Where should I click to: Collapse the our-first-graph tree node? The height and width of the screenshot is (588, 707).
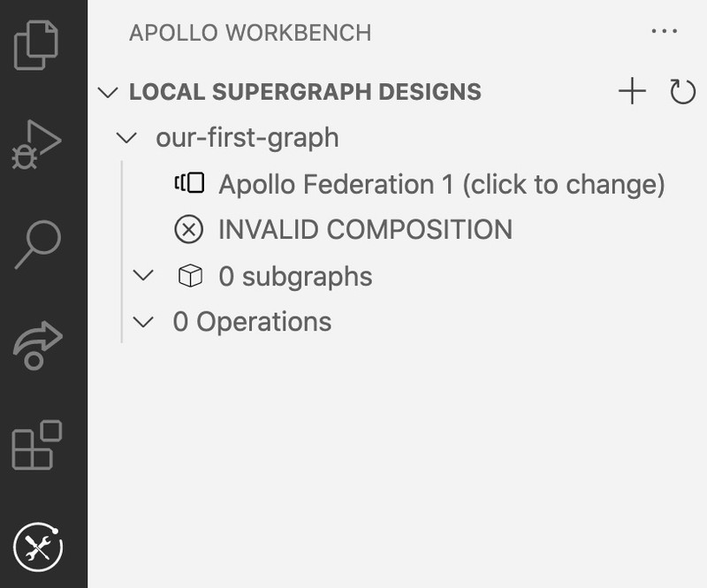[126, 138]
